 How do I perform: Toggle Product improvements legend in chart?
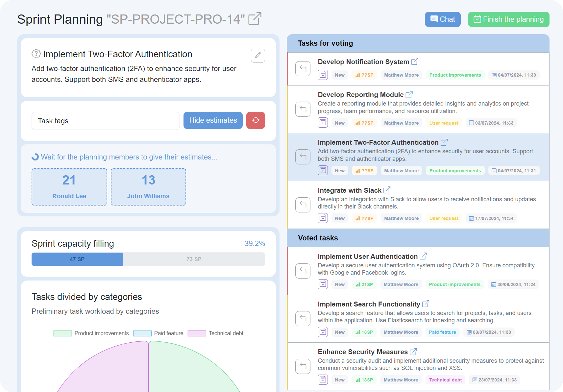[91, 333]
